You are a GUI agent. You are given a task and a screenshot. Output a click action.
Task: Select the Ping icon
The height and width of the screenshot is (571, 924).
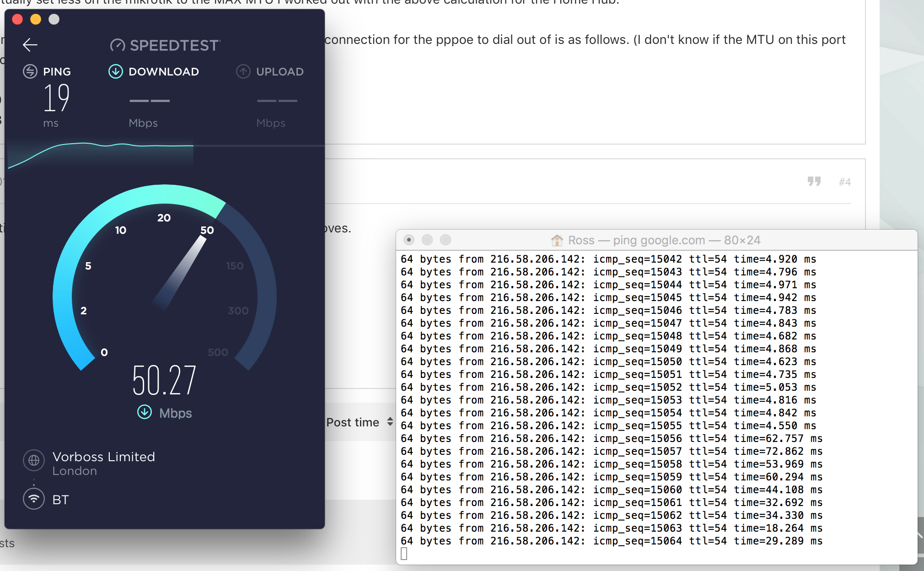pyautogui.click(x=29, y=71)
